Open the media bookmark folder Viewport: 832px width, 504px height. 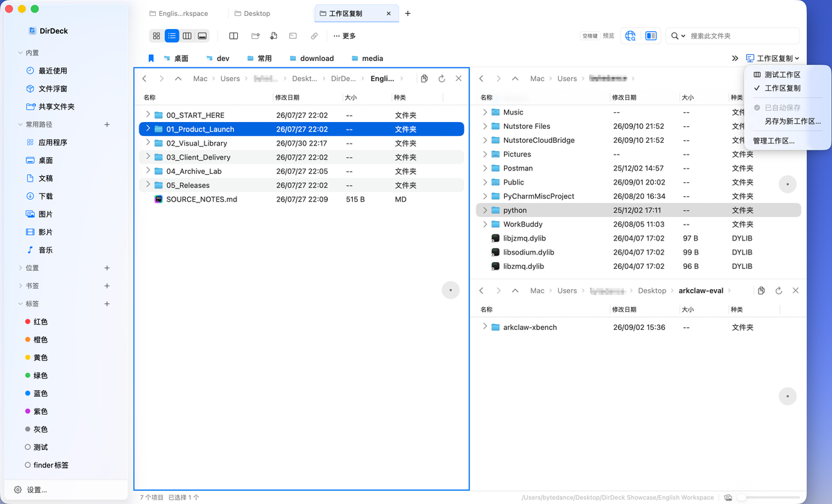coord(367,58)
